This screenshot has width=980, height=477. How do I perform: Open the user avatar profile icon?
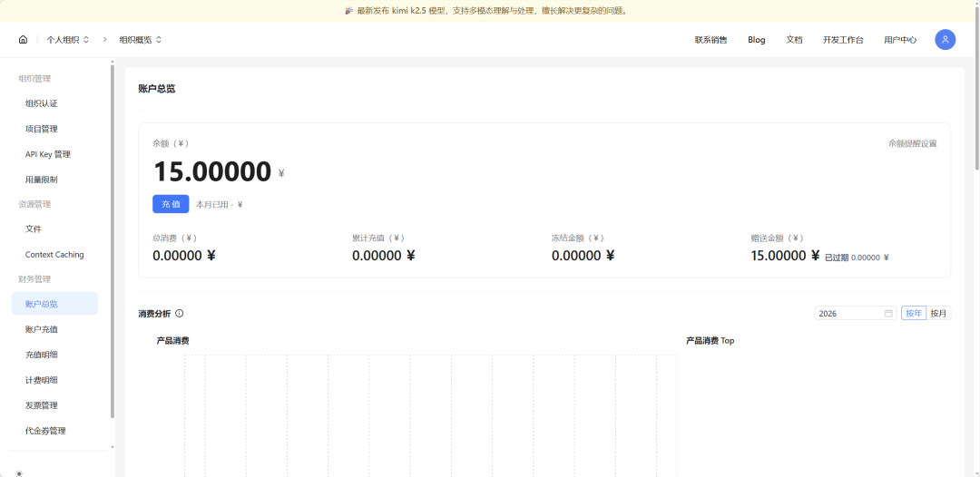click(x=945, y=40)
